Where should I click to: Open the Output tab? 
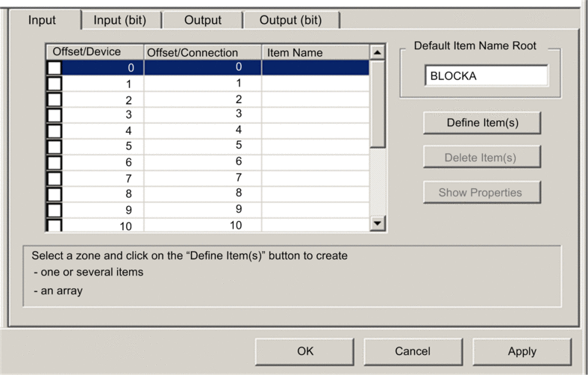[x=203, y=20]
